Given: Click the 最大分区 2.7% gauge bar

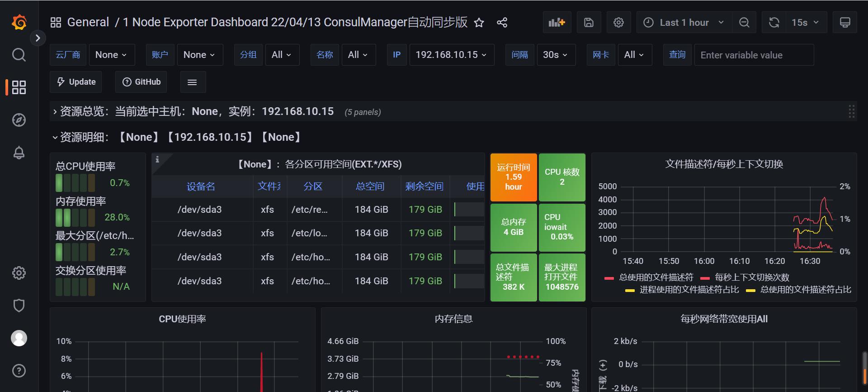Looking at the screenshot, I should tap(75, 252).
